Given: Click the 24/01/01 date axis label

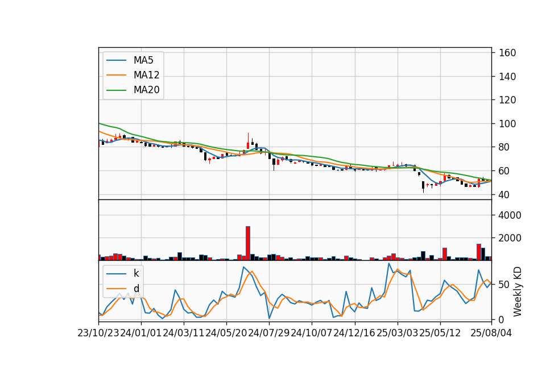Looking at the screenshot, I should 141,333.
